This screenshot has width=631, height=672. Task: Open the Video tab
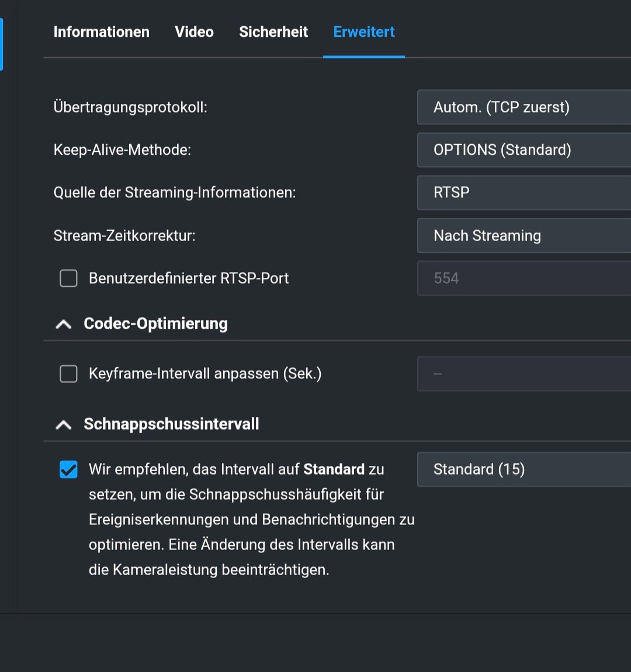coord(194,32)
